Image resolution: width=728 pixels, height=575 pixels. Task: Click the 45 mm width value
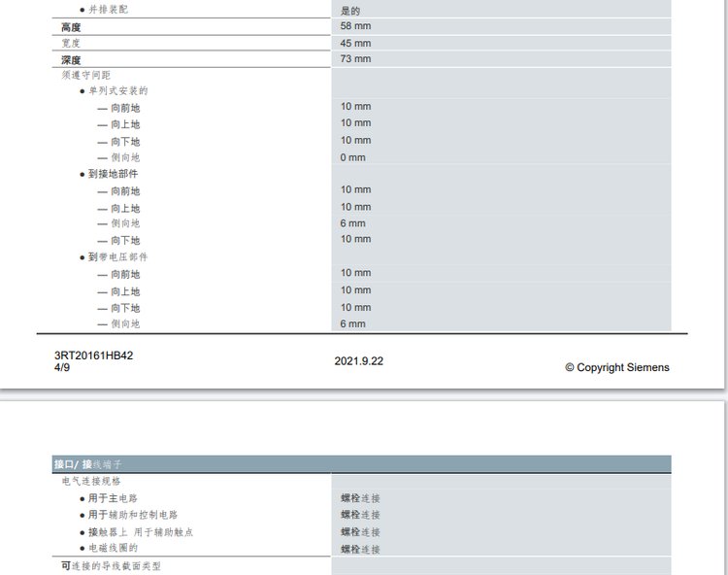[x=355, y=43]
